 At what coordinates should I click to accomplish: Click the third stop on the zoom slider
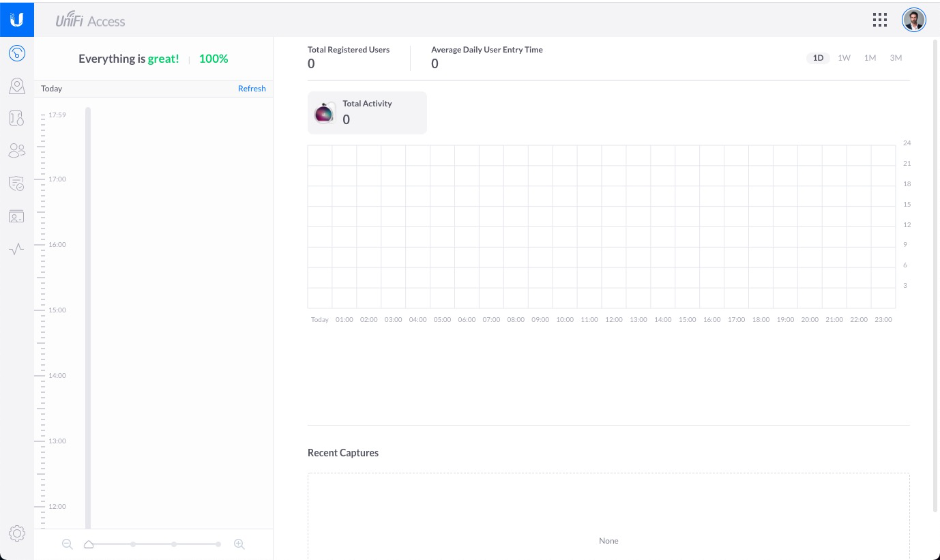(175, 544)
